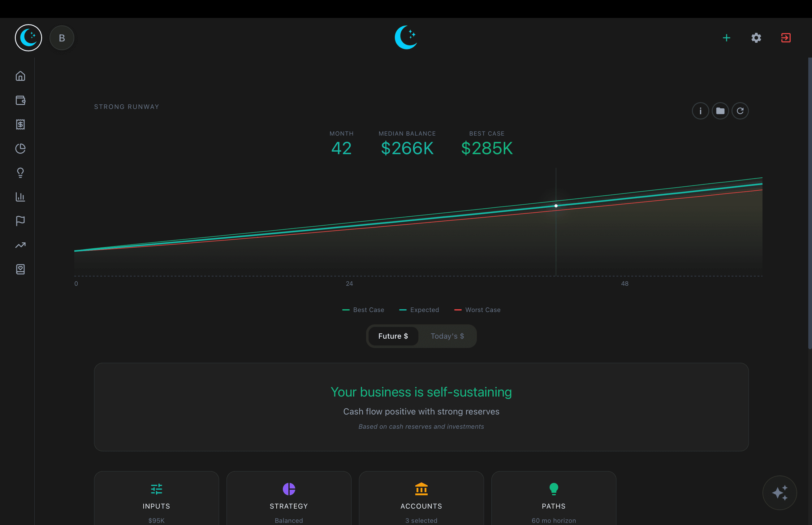Screen dimensions: 812x525
Task: Click the dollar receipt sidebar icon
Action: (x=20, y=124)
